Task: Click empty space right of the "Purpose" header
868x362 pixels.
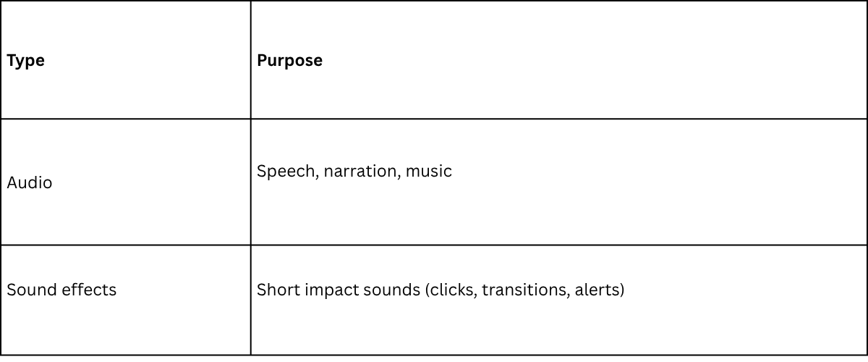Action: pyautogui.click(x=579, y=61)
